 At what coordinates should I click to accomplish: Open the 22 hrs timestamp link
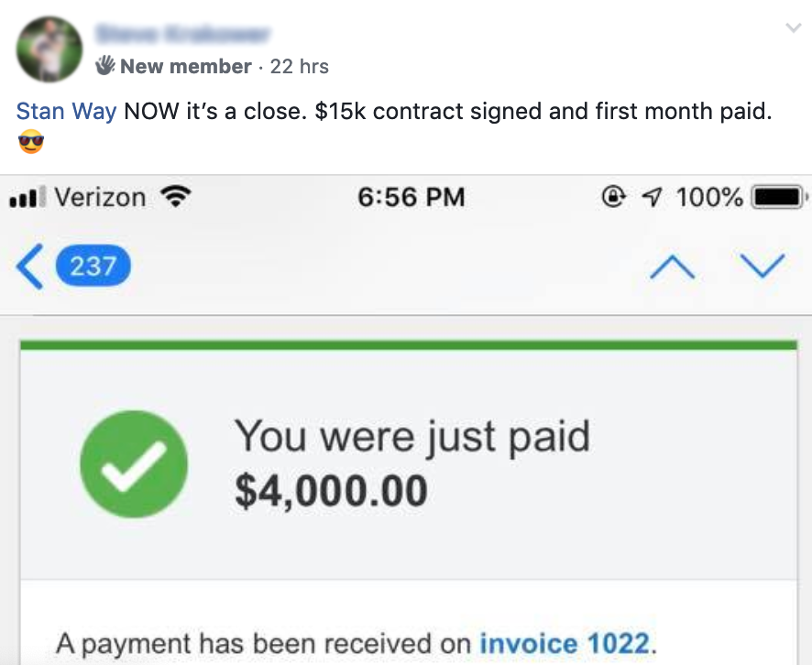[x=300, y=66]
